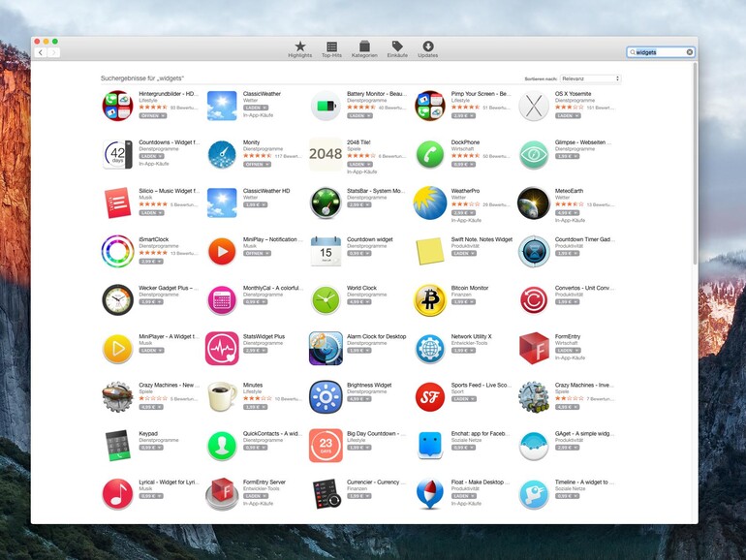Click Laden button for FormEntry Server
Viewport: 746px width, 560px height.
[x=256, y=496]
